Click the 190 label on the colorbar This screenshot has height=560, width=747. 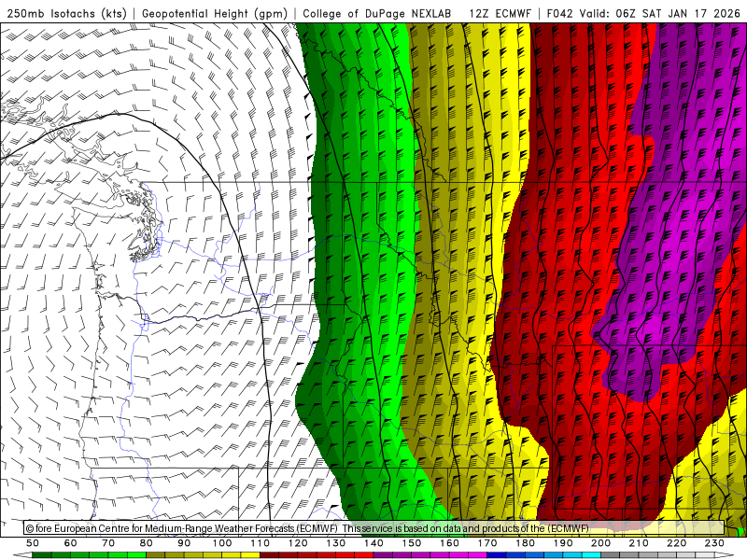[563, 543]
